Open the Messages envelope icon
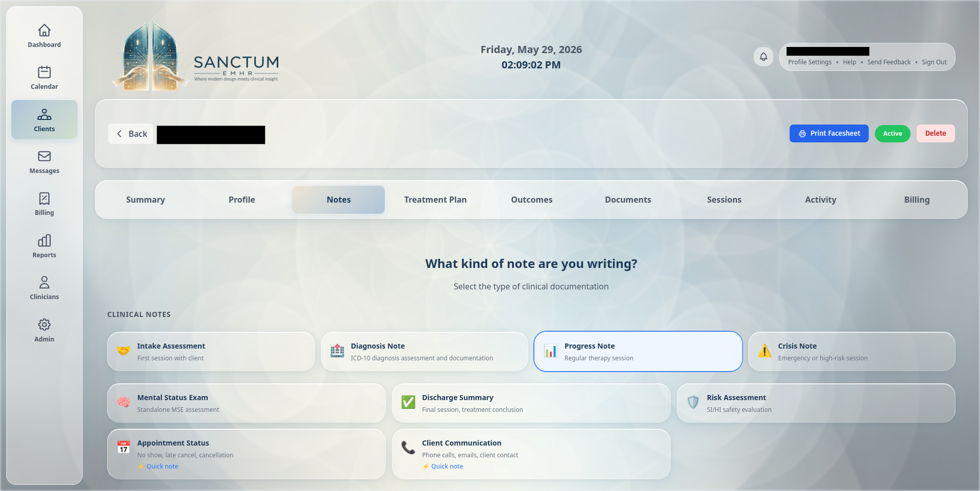This screenshot has width=980, height=491. click(44, 156)
